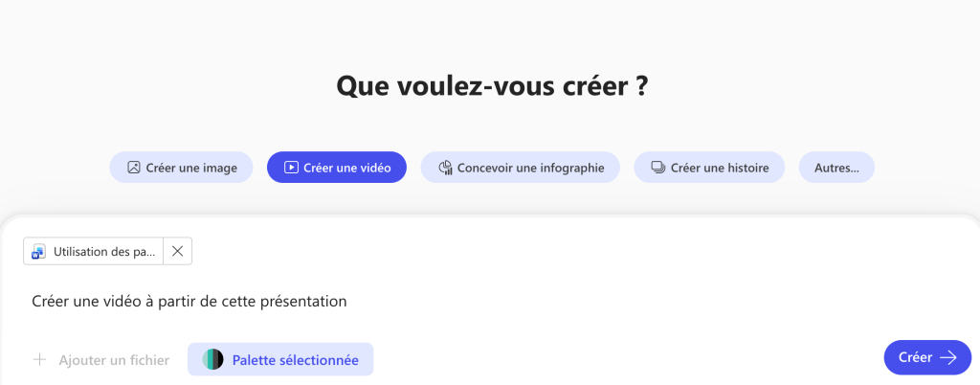This screenshot has height=385, width=980.
Task: Click the heading Que voulez-vous créer ?
Action: (x=492, y=86)
